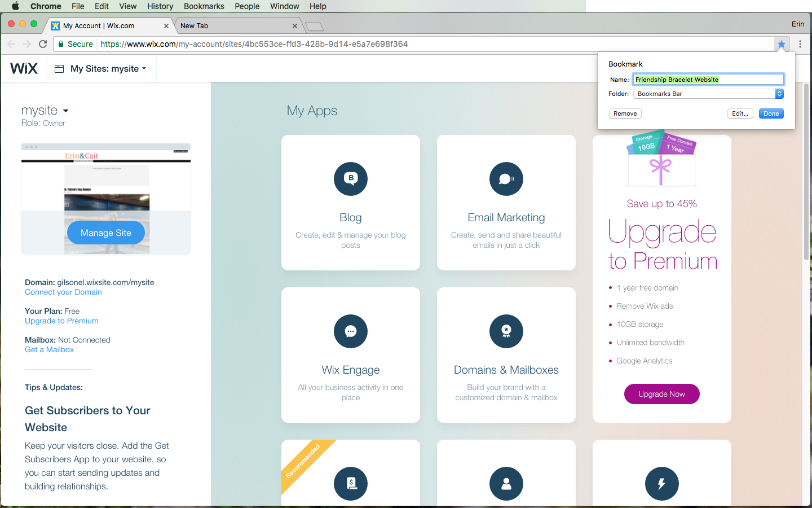Click the Upgrade to Premium link
The height and width of the screenshot is (508, 812).
[61, 321]
